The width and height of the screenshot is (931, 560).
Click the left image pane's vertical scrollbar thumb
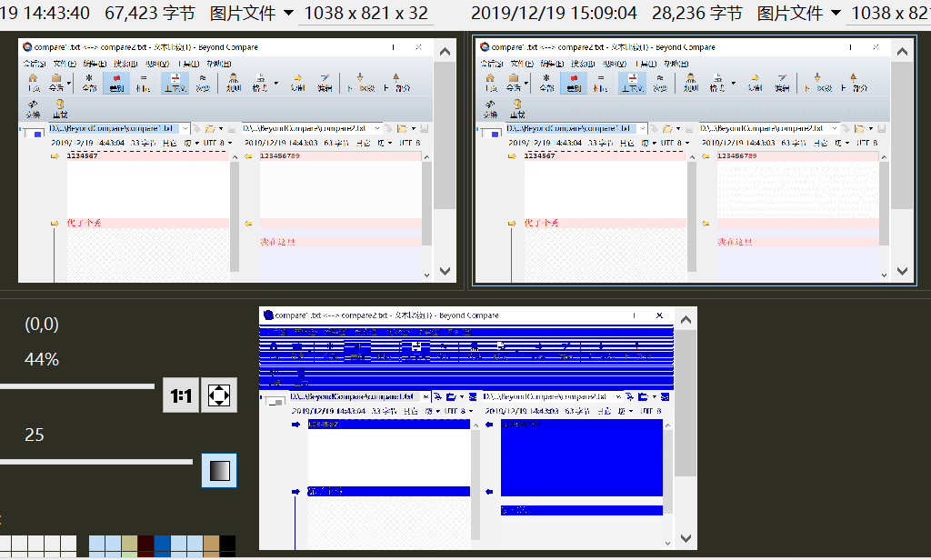click(445, 135)
